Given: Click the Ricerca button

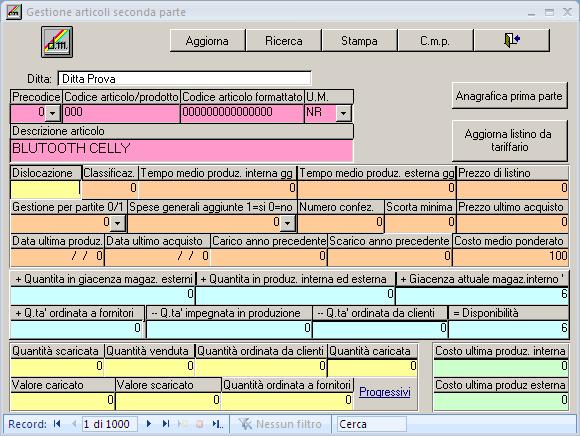Looking at the screenshot, I should coord(284,40).
